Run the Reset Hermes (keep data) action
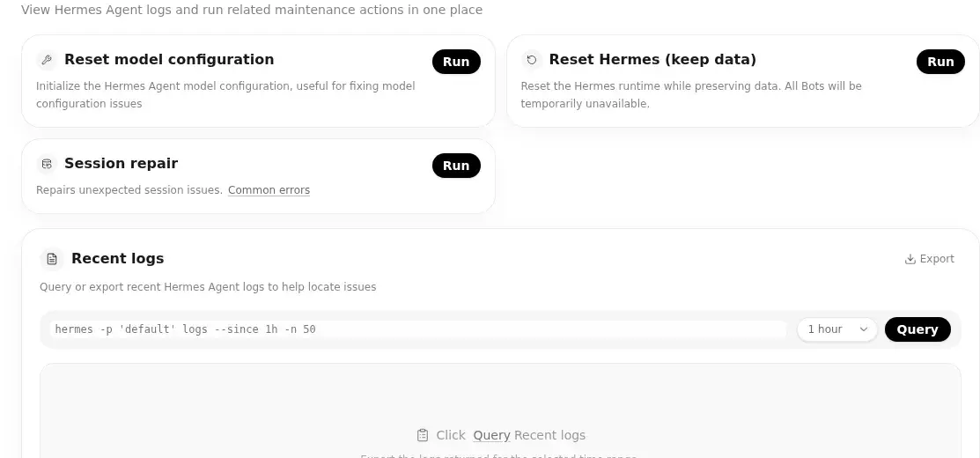This screenshot has height=458, width=980. click(940, 62)
